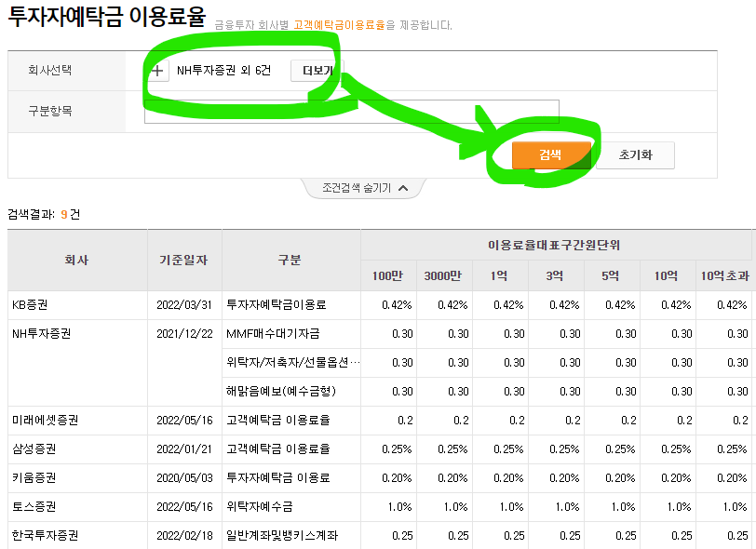Click the 100만 column header
Viewport: 756px width, 549px height.
(388, 275)
